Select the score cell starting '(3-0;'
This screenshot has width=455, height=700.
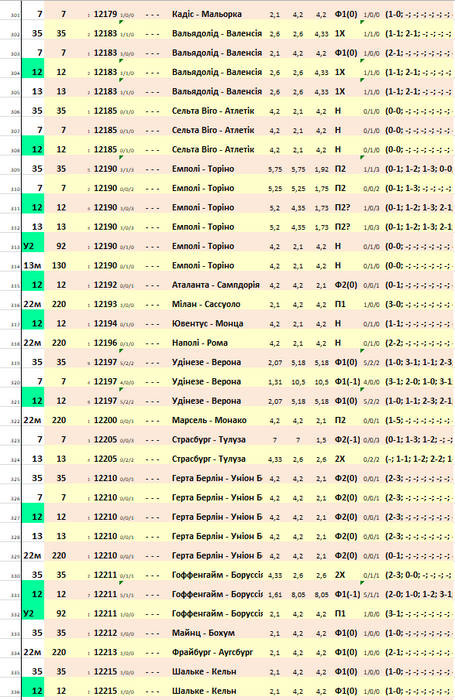pyautogui.click(x=419, y=304)
